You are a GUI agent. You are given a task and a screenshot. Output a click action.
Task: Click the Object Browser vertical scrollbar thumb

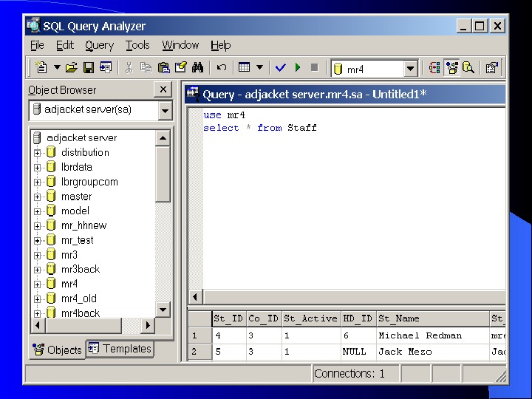click(x=163, y=174)
